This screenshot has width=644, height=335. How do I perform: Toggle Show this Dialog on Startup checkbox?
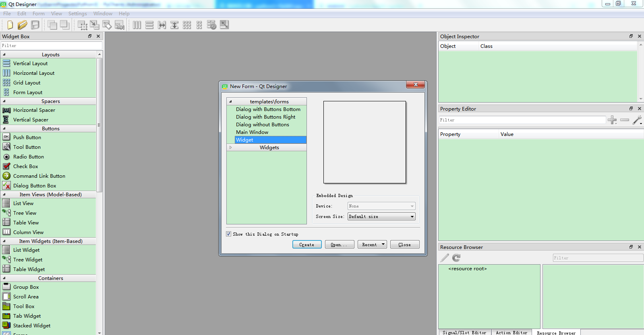(x=229, y=234)
